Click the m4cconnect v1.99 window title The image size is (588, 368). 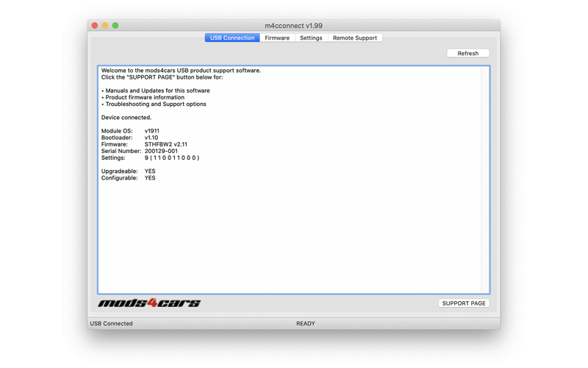pos(293,26)
